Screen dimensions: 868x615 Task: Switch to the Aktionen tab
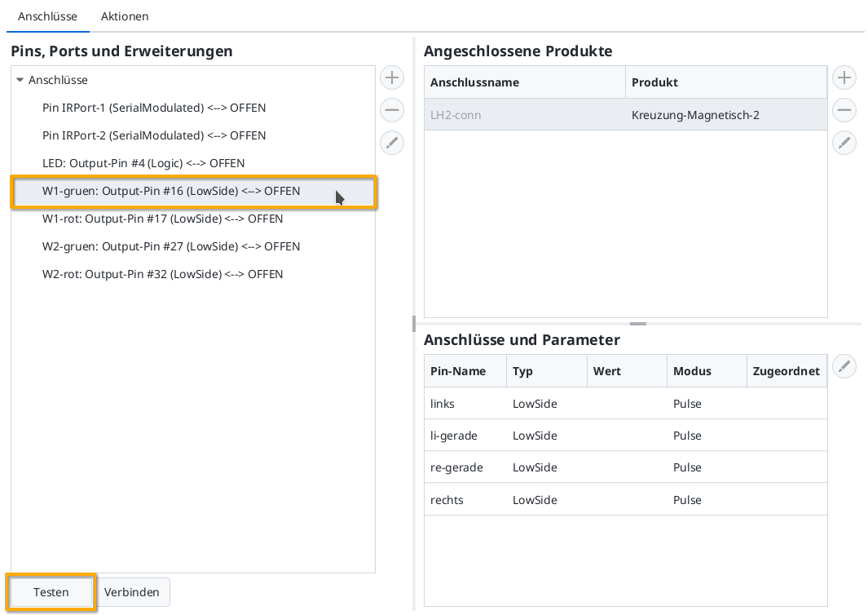click(125, 16)
